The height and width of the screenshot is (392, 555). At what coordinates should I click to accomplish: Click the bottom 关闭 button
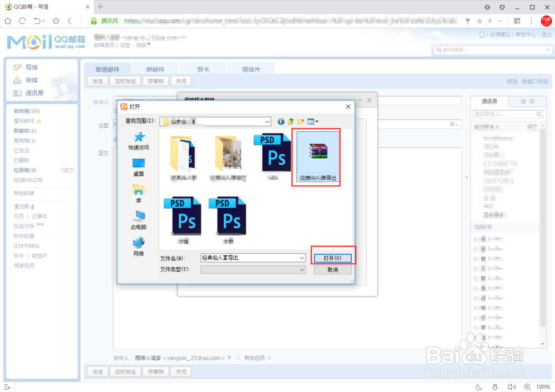coord(181,372)
